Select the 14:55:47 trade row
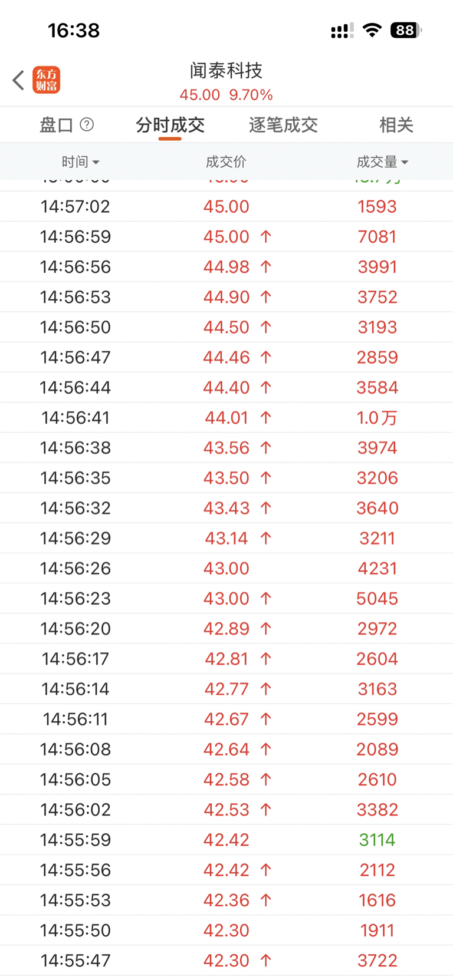The image size is (453, 980). pos(226,961)
